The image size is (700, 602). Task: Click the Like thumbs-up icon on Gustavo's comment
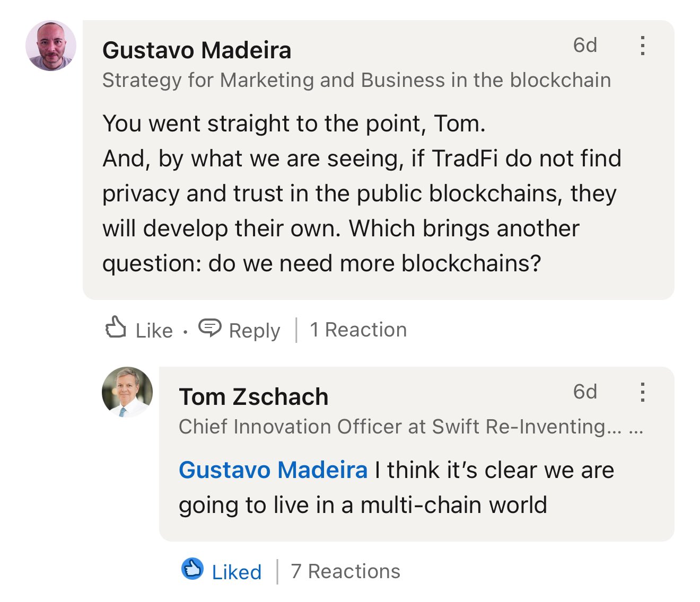click(x=116, y=327)
